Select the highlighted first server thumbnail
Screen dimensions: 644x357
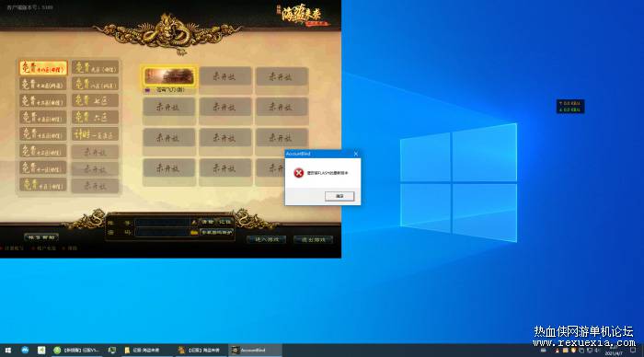[168, 76]
